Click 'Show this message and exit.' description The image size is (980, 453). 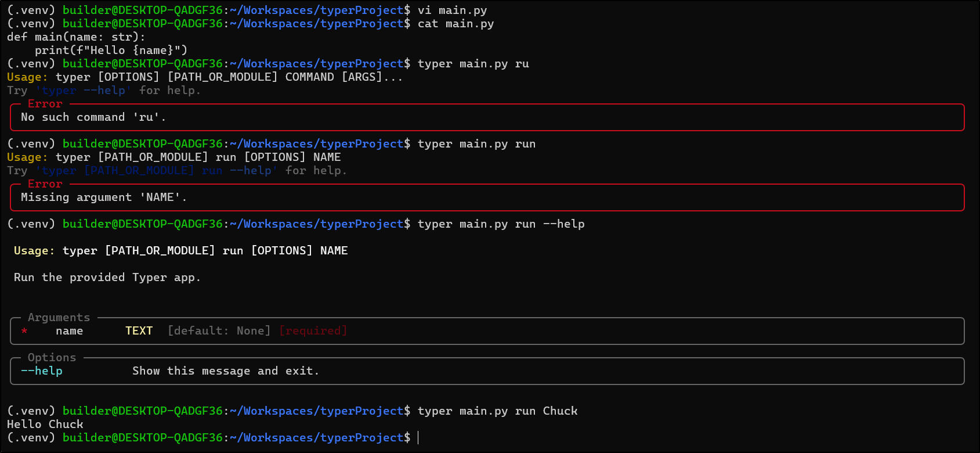(x=226, y=371)
